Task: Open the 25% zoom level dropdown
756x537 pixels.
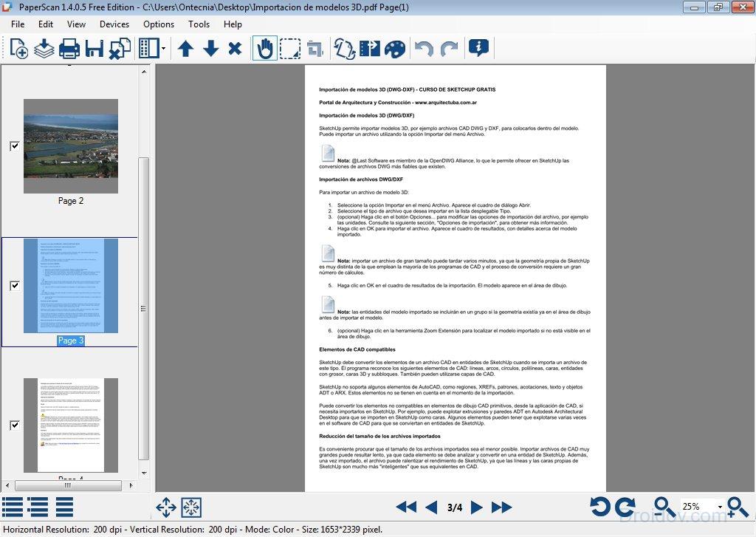Action: tap(720, 507)
